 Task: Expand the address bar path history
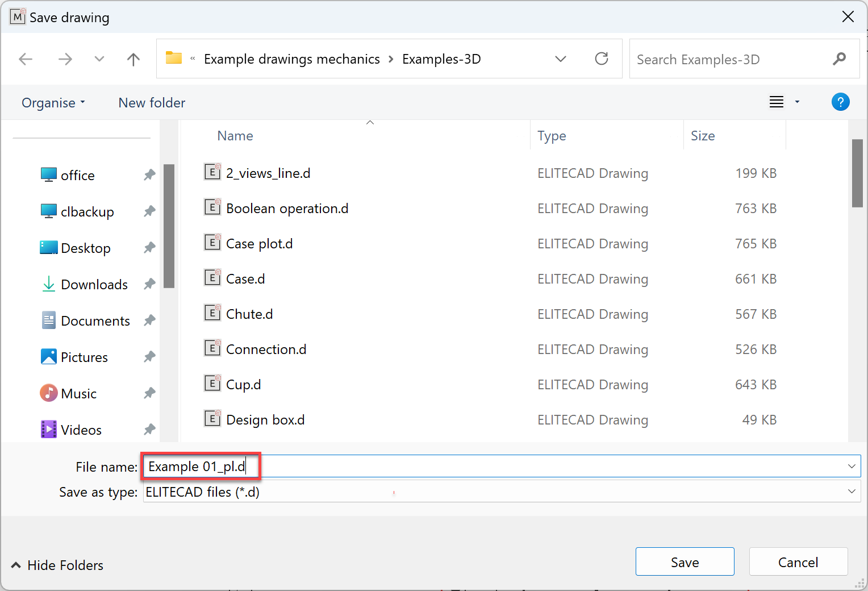[560, 59]
